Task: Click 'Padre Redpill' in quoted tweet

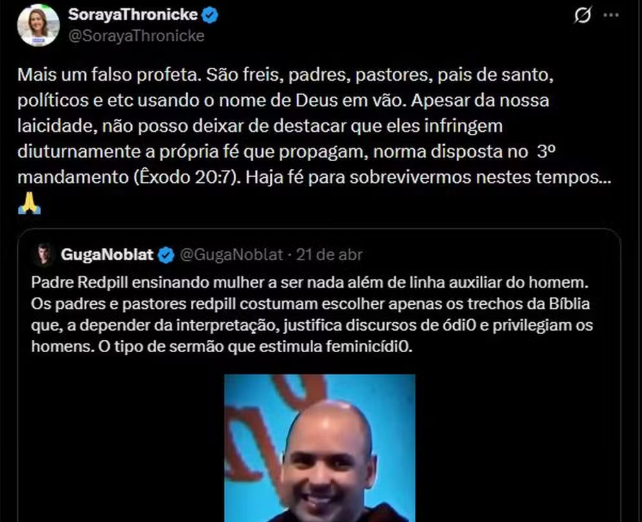Action: [79, 282]
